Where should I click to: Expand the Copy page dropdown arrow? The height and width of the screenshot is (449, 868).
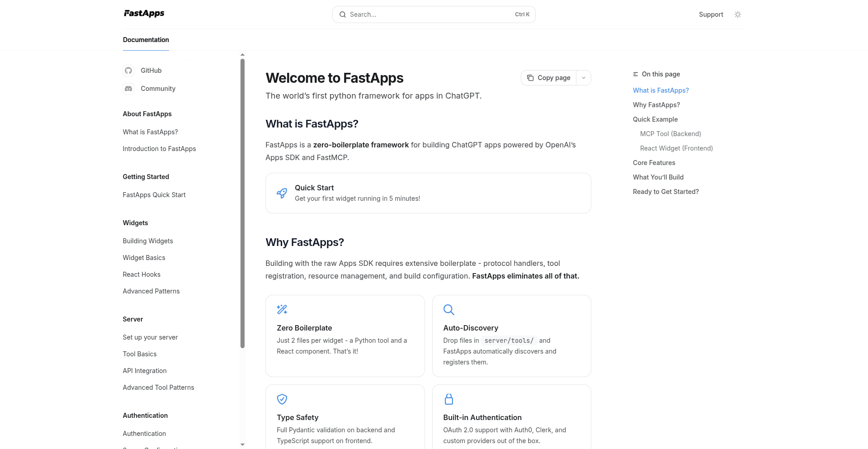pyautogui.click(x=584, y=78)
